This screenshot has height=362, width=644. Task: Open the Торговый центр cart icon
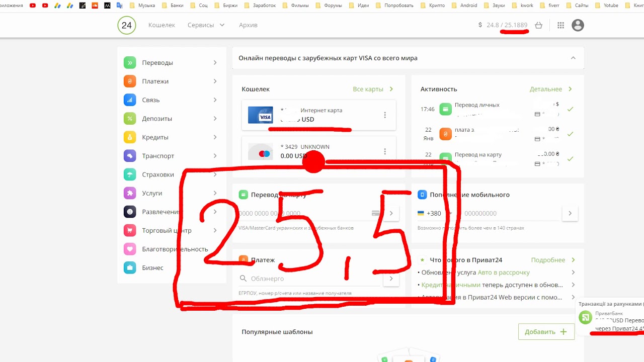pyautogui.click(x=130, y=230)
